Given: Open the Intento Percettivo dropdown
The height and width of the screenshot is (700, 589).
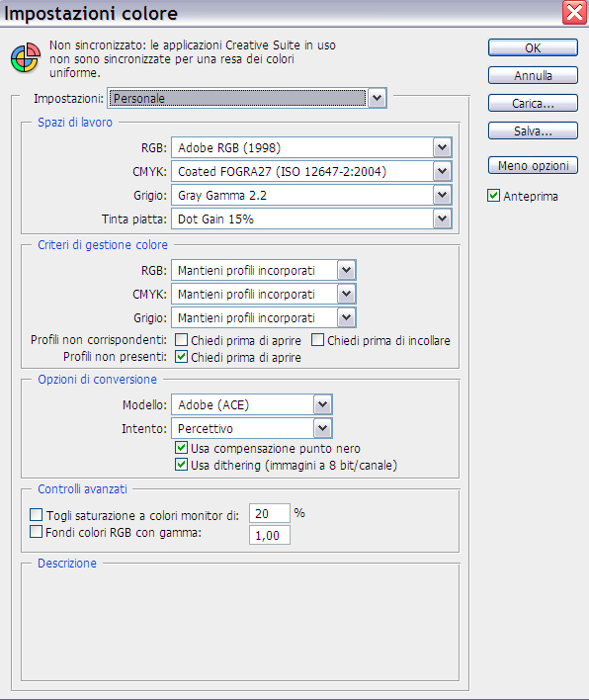Looking at the screenshot, I should 252,428.
